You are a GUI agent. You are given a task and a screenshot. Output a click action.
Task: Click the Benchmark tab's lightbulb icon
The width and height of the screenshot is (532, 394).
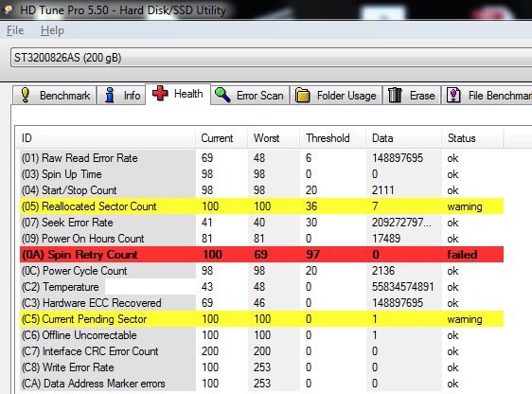tap(26, 95)
